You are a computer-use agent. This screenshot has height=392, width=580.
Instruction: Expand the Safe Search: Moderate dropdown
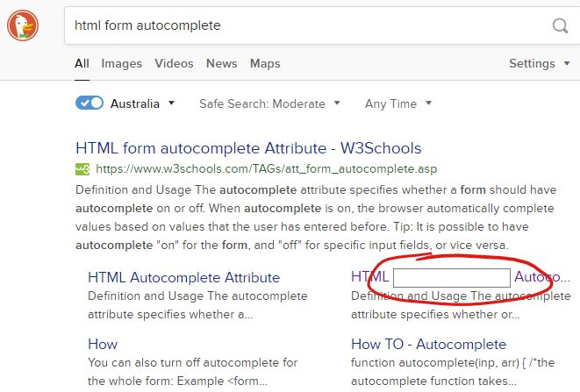coord(269,103)
